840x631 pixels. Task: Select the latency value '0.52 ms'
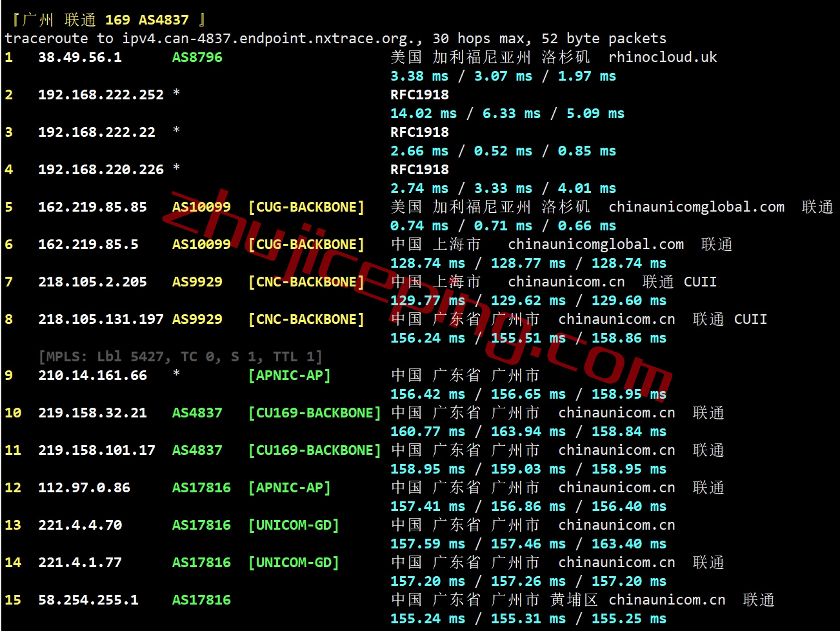(x=503, y=151)
